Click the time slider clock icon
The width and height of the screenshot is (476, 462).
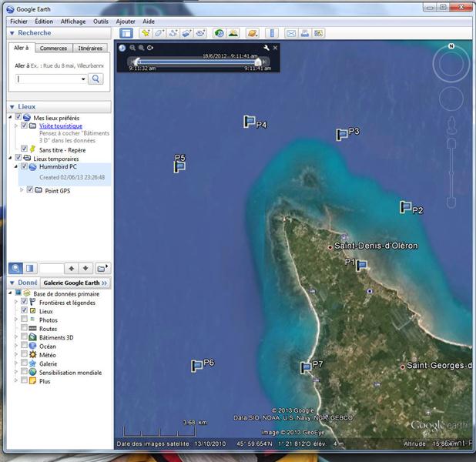[122, 48]
